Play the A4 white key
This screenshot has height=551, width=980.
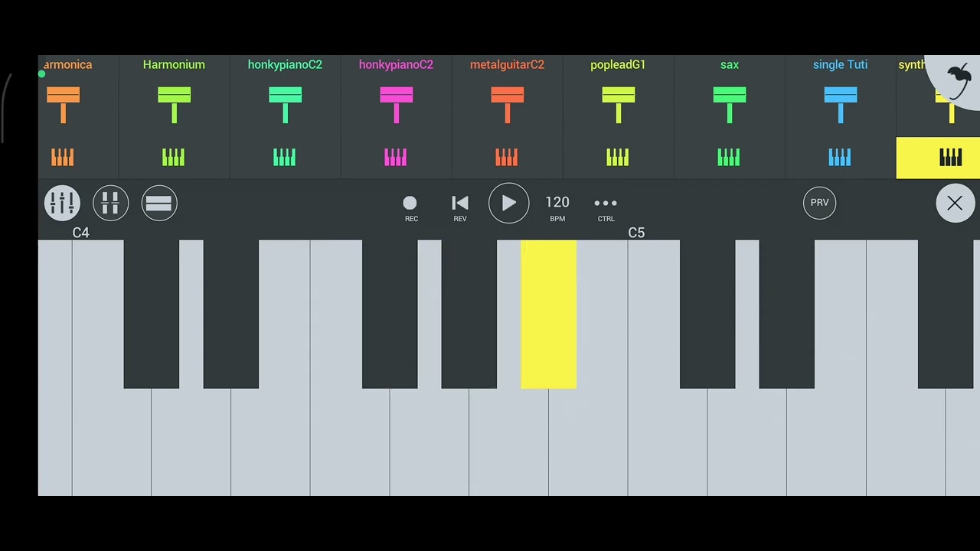508,444
